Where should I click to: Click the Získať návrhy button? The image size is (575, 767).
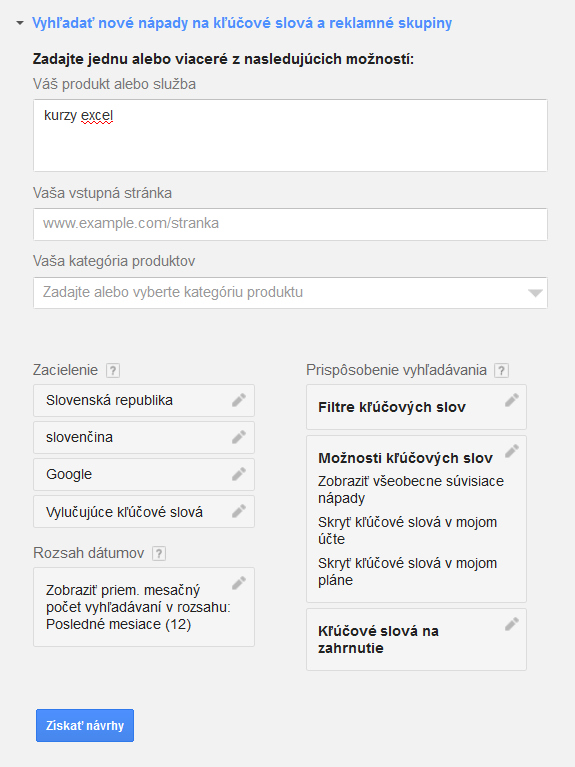coord(85,725)
